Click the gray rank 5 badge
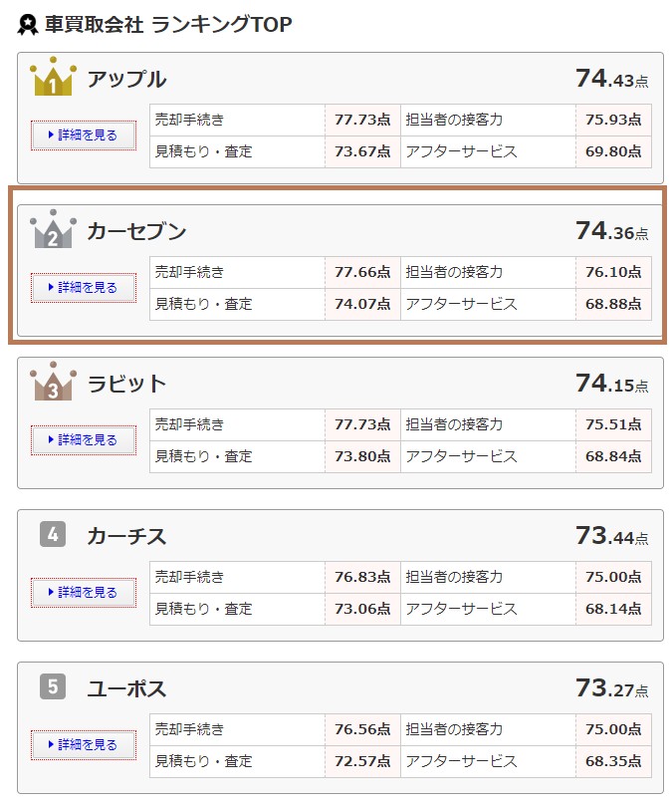 [x=53, y=687]
